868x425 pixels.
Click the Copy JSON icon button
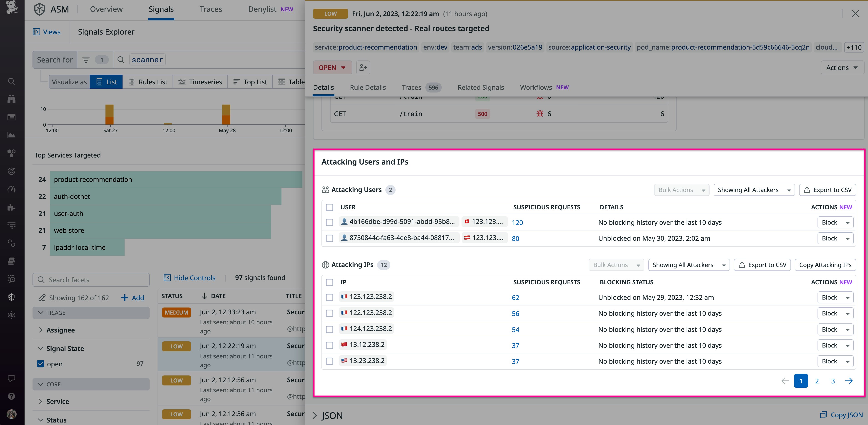pos(823,415)
